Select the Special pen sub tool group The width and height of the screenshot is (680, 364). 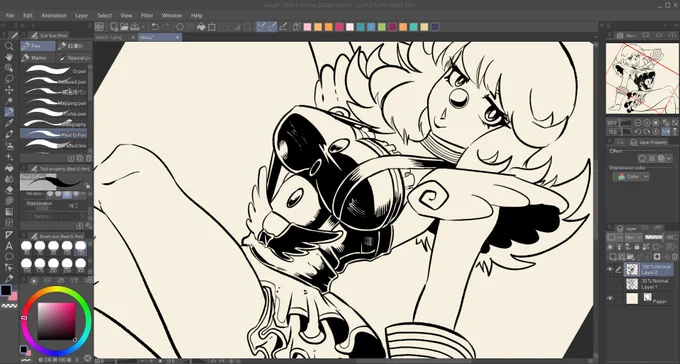click(75, 57)
